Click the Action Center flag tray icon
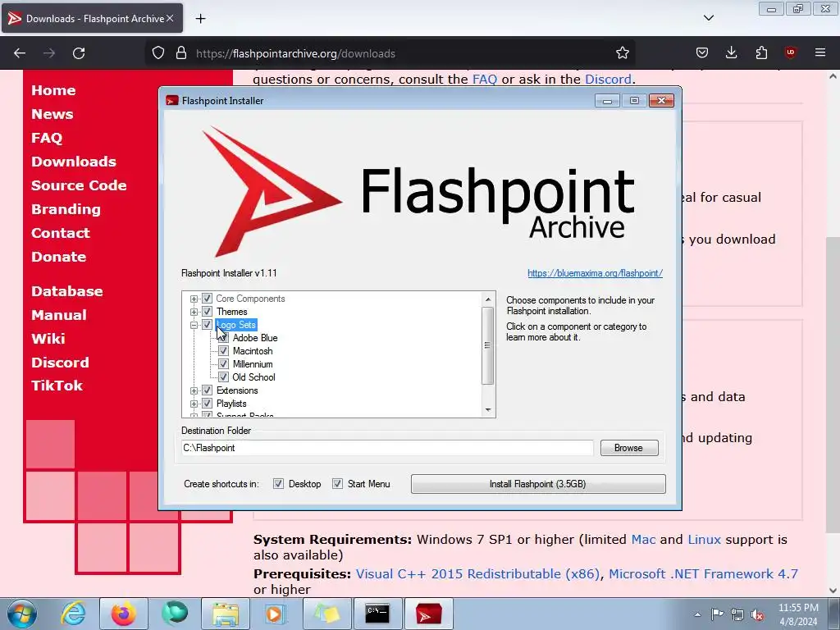The height and width of the screenshot is (630, 840). tap(717, 614)
